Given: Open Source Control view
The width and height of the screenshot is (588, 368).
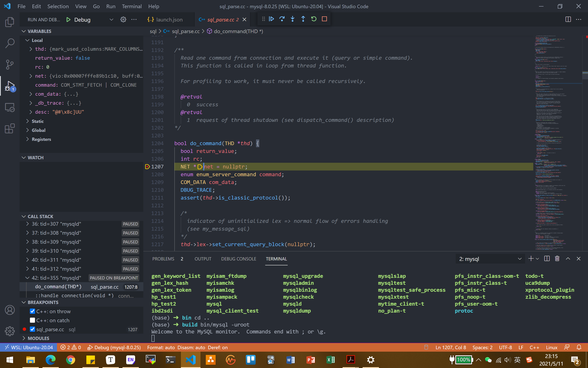Looking at the screenshot, I should click(x=10, y=64).
